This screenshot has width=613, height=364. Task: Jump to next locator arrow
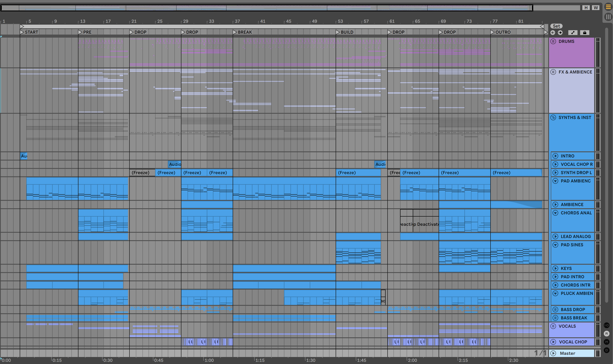coord(560,33)
